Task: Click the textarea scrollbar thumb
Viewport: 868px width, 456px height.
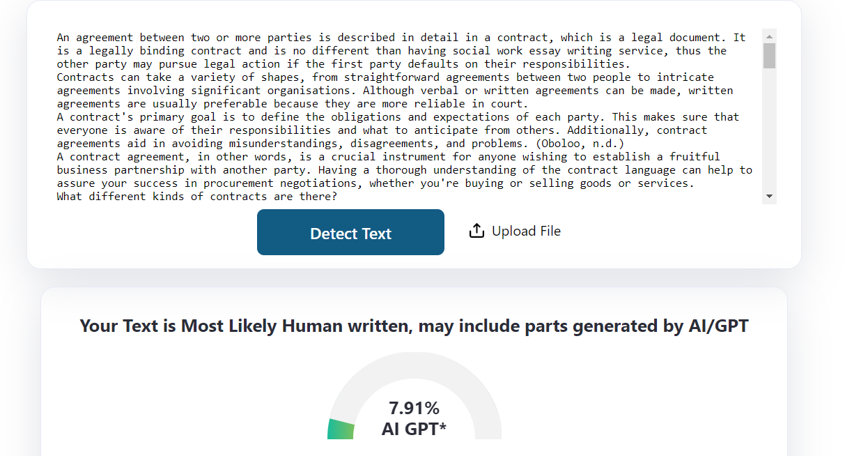Action: 769,56
